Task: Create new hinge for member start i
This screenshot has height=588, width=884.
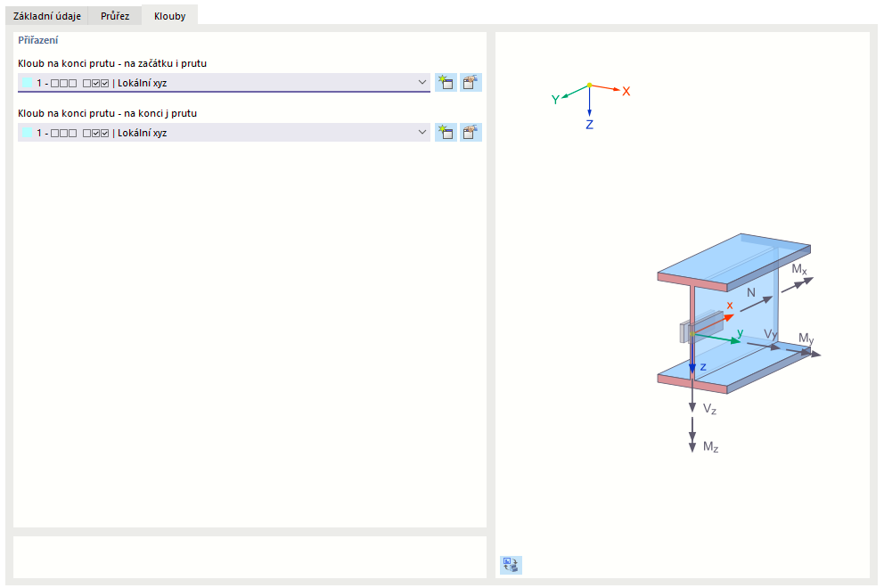Action: click(x=446, y=83)
